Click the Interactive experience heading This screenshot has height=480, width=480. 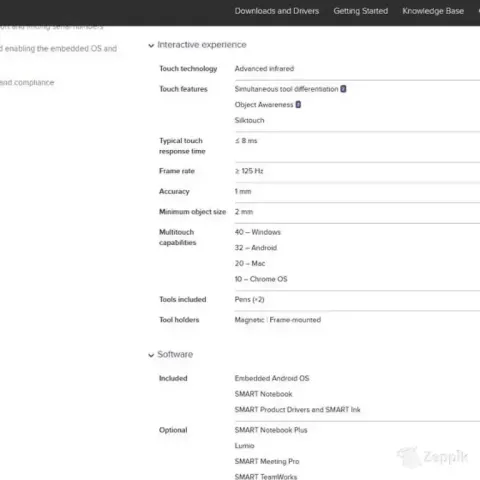(x=202, y=45)
